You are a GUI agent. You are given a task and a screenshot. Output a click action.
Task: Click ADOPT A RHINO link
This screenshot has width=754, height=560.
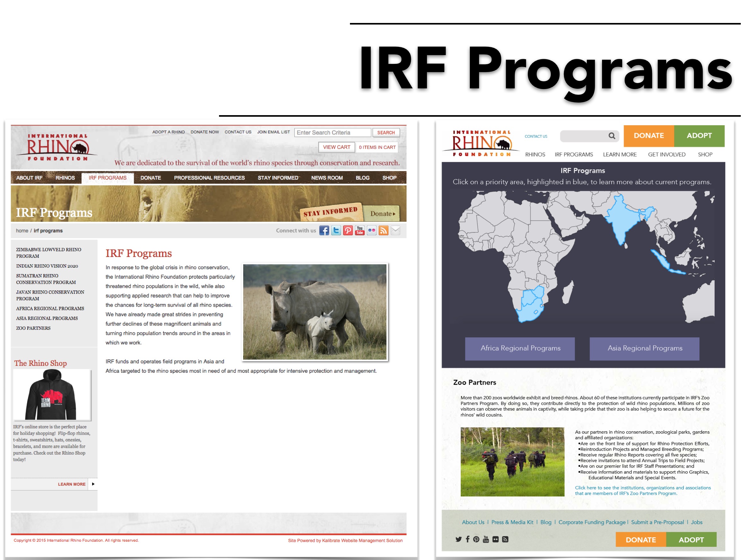coord(168,132)
